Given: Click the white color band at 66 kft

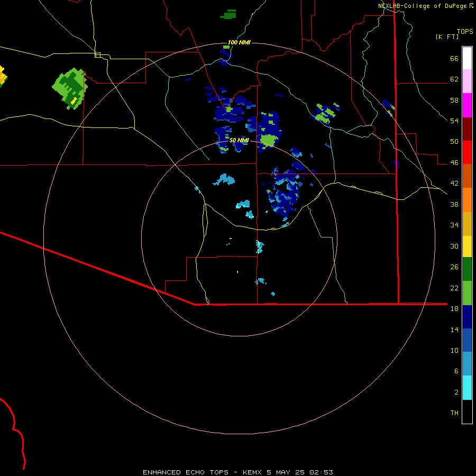Looking at the screenshot, I should pyautogui.click(x=467, y=58).
